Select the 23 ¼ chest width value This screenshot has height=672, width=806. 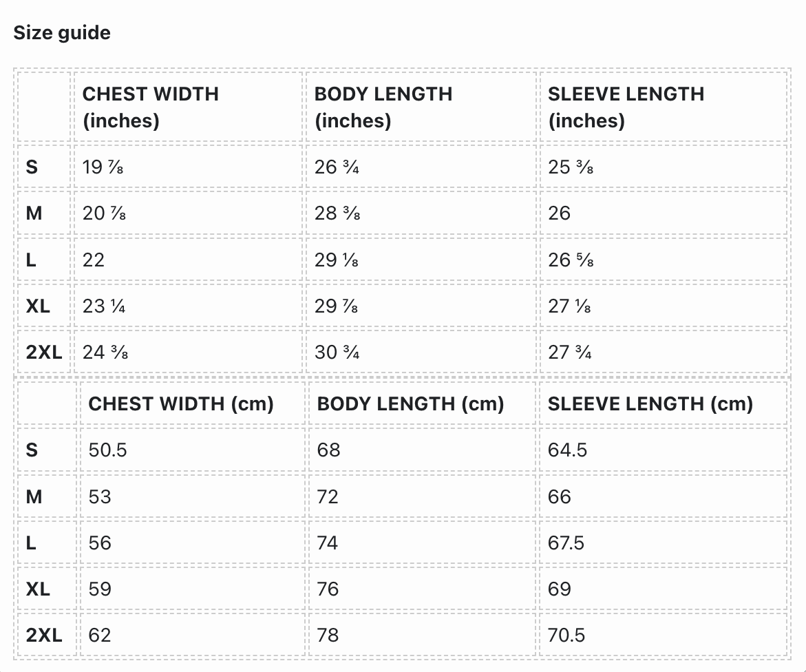[104, 306]
